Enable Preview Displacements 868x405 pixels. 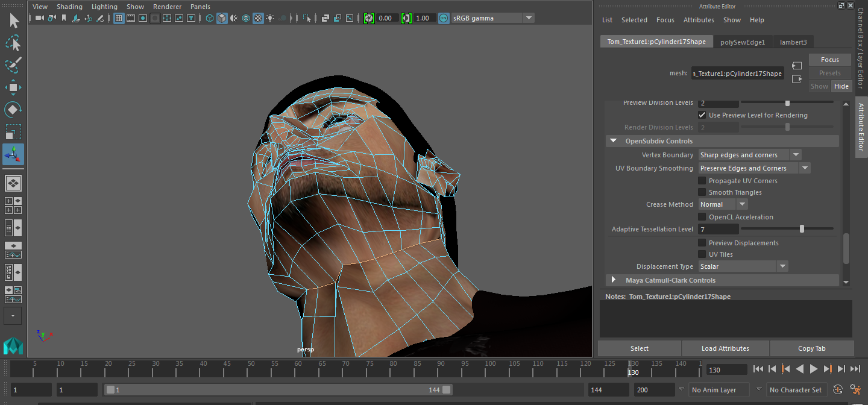click(x=702, y=242)
